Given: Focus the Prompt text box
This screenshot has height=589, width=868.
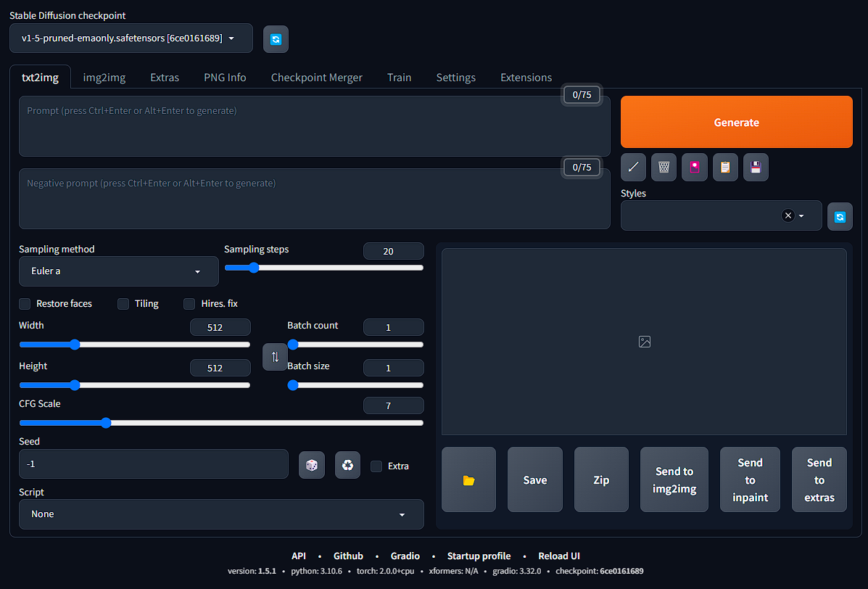Looking at the screenshot, I should coord(315,126).
